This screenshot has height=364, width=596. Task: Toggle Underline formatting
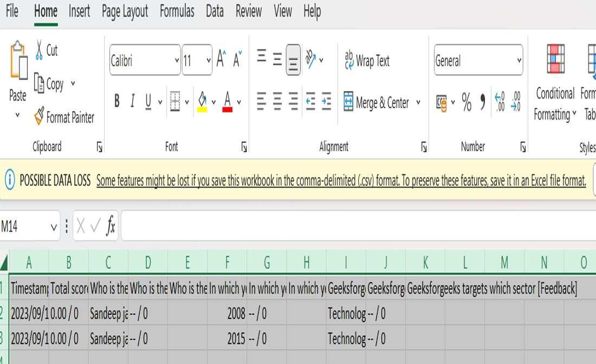coord(148,101)
